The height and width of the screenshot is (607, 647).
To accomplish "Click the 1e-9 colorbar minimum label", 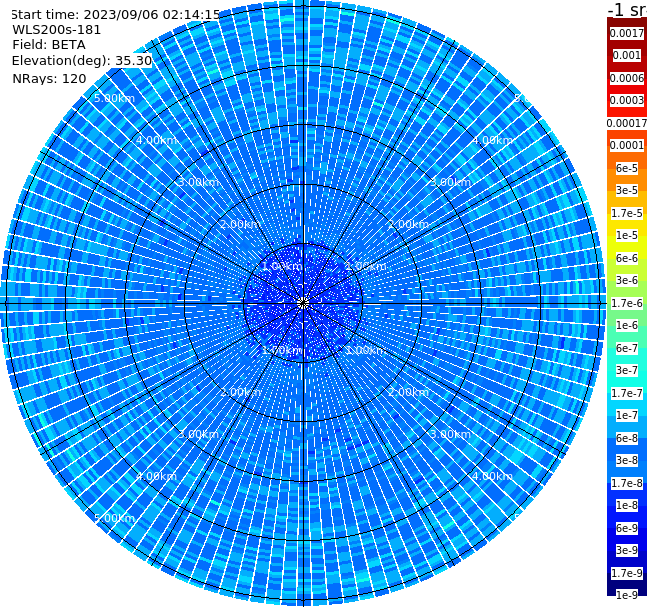I will (627, 595).
